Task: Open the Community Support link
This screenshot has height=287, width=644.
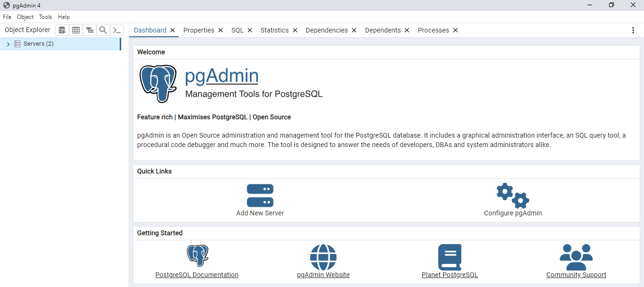Action: click(x=576, y=275)
